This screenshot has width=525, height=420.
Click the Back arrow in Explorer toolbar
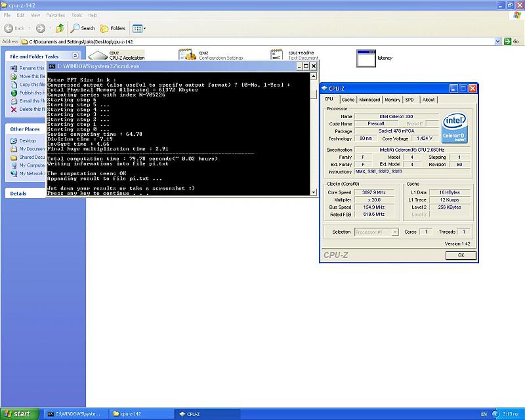tap(9, 28)
